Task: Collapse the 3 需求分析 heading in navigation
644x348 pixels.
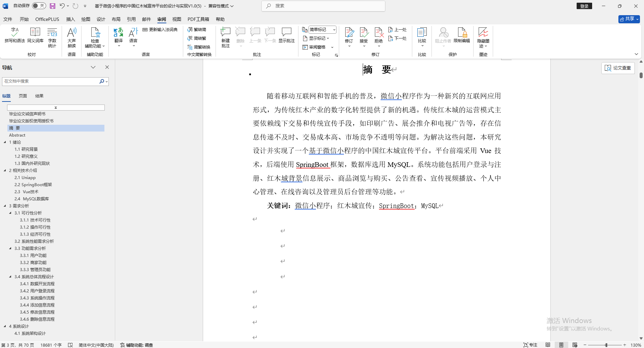Action: click(x=5, y=206)
